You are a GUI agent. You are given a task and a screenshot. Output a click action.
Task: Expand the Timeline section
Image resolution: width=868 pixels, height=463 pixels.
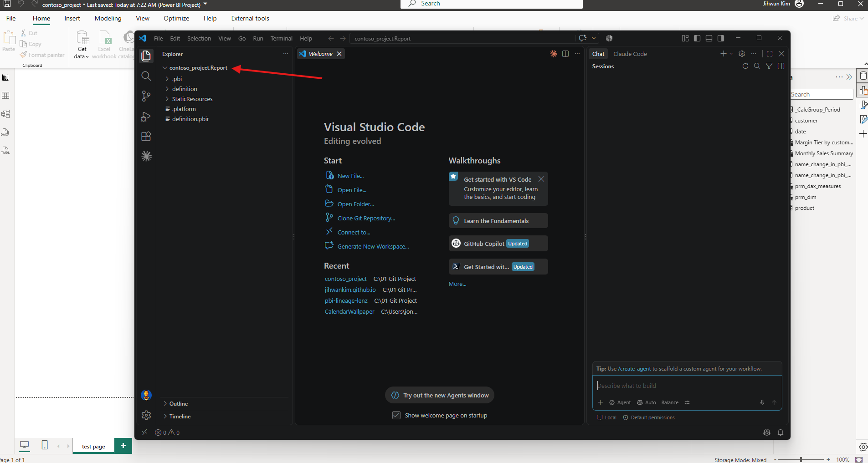coord(180,417)
